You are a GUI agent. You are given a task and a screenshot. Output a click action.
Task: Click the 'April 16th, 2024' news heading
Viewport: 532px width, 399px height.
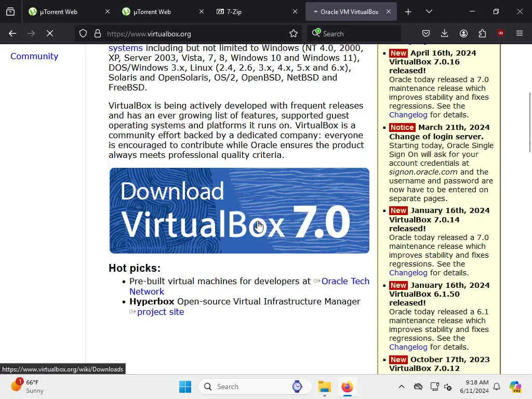point(443,53)
